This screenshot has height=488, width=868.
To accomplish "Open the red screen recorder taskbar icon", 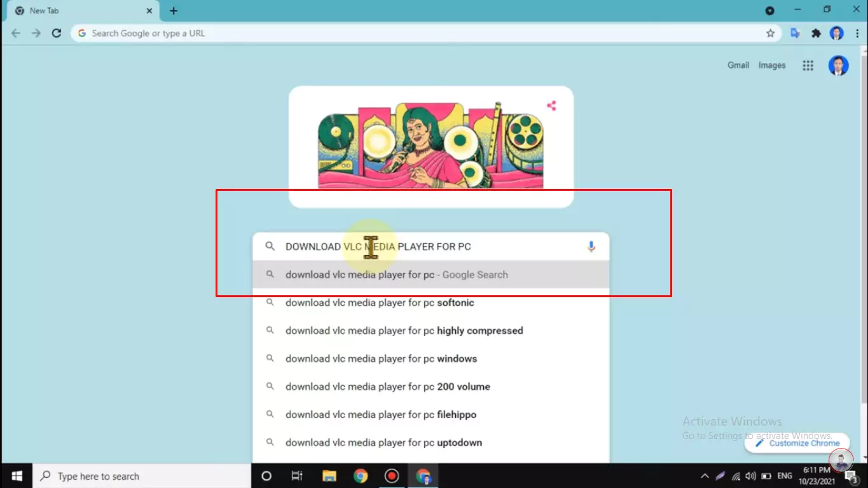I will click(x=392, y=476).
